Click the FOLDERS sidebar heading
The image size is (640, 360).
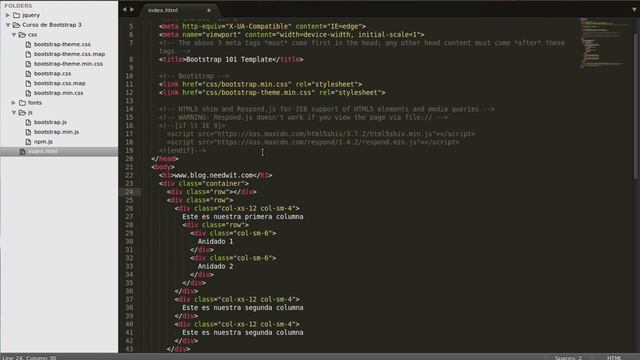tap(18, 6)
